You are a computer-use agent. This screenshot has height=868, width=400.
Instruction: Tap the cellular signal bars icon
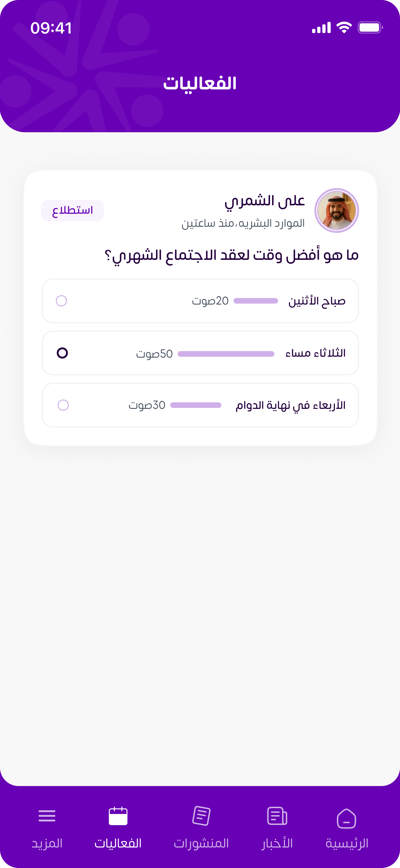pos(321,28)
